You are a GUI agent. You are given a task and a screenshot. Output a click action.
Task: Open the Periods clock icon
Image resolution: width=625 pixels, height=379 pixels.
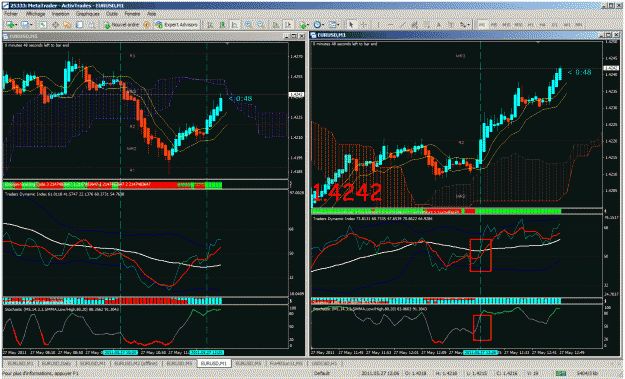tap(317, 25)
